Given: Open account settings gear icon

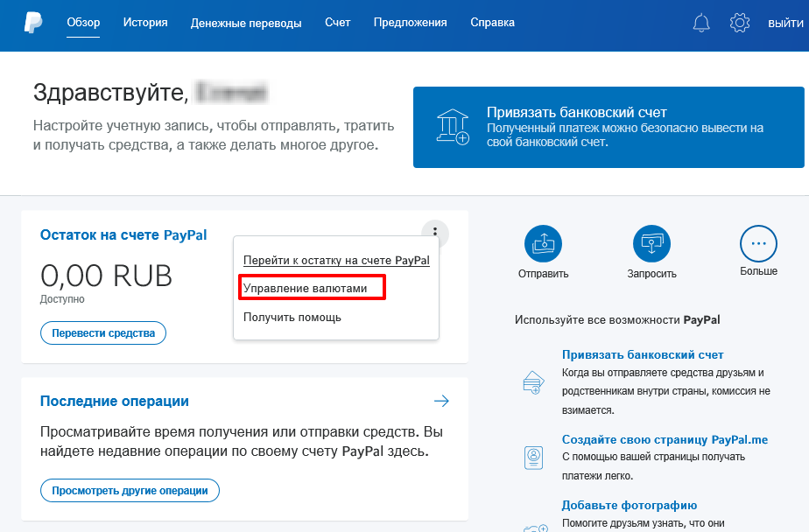Looking at the screenshot, I should (739, 23).
